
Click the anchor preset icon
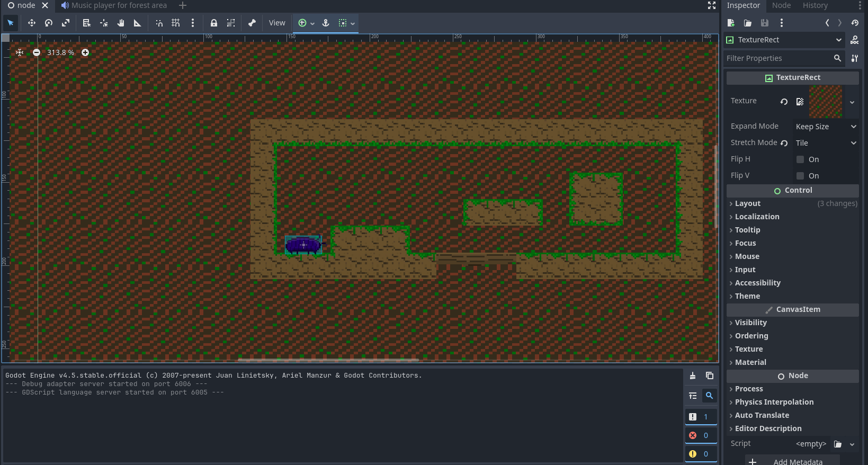[x=326, y=23]
